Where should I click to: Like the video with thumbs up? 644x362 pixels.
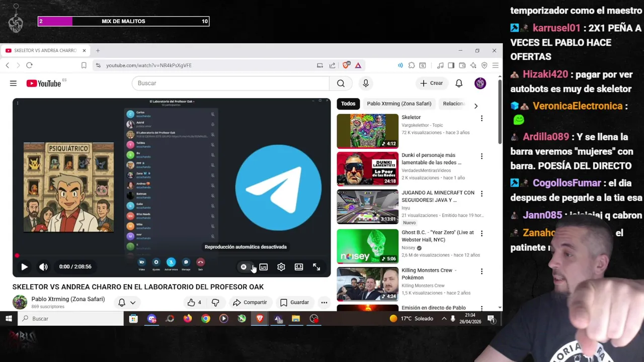coord(194,302)
